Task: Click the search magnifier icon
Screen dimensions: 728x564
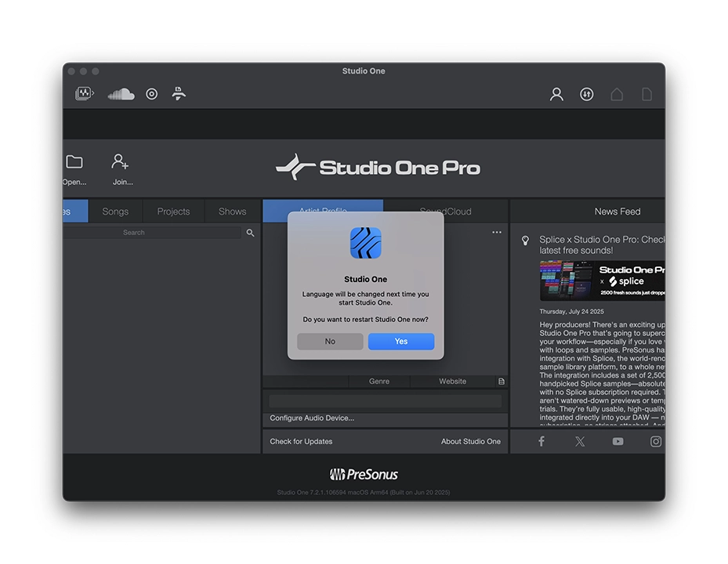Action: pos(251,233)
